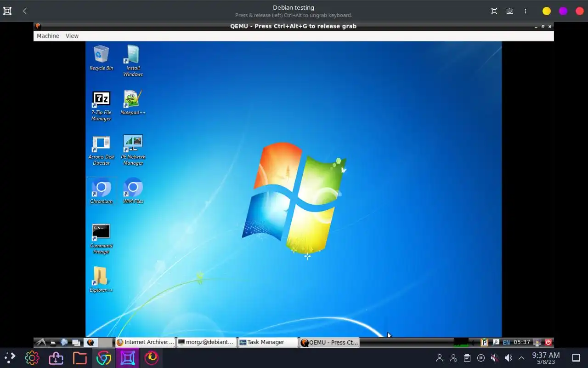Click the yellow P tray icon

(x=484, y=342)
